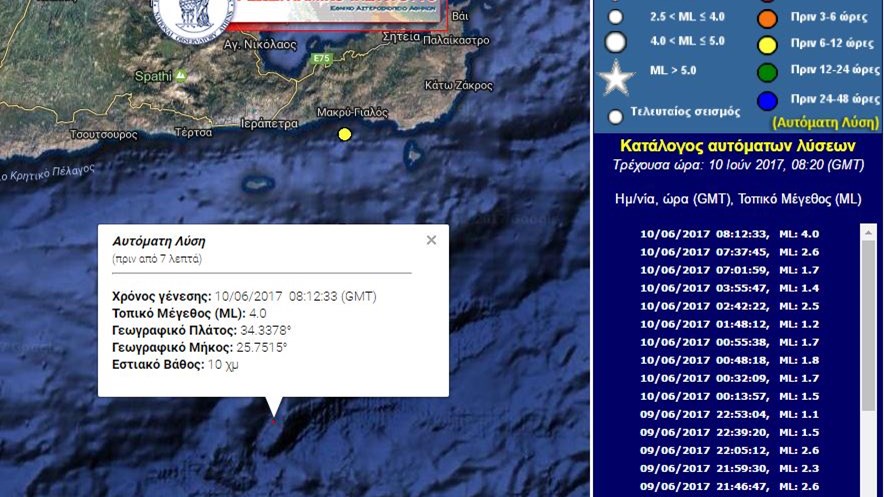The image size is (884, 497).
Task: Click the catalog list scrollbar thumb
Action: [868, 326]
